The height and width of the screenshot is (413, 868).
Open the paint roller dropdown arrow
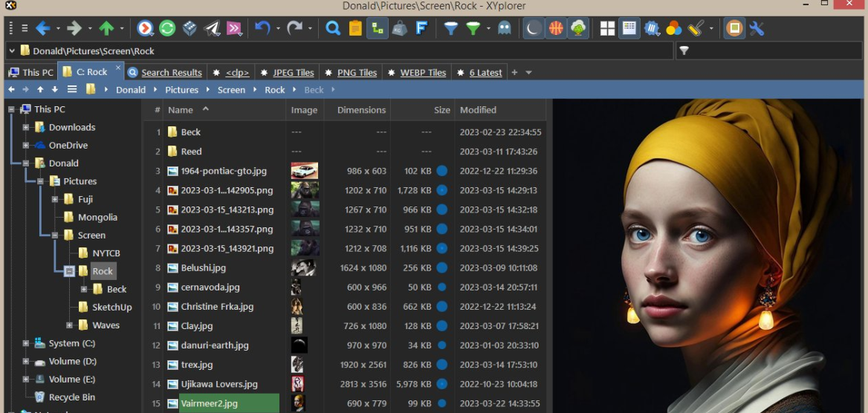point(711,29)
